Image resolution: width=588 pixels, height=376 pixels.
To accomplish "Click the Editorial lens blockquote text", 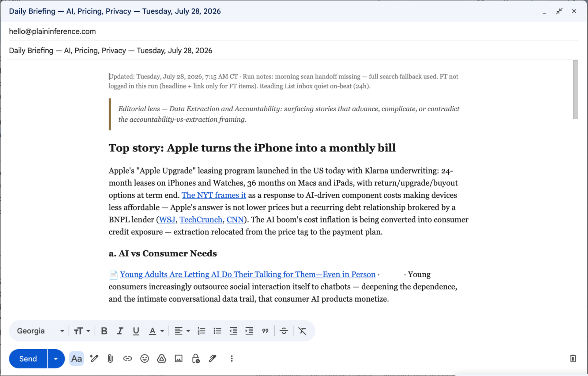I will point(289,114).
